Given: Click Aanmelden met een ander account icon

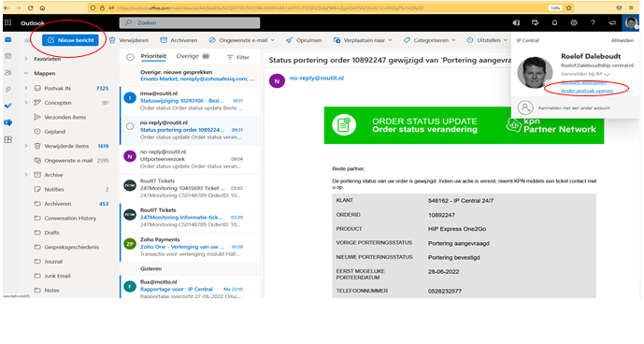Looking at the screenshot, I should click(x=525, y=107).
